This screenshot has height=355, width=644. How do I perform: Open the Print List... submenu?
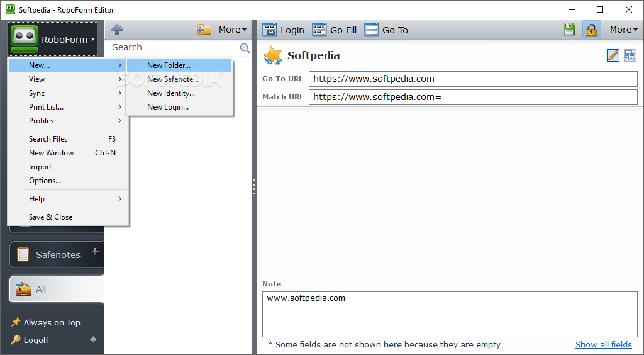(x=68, y=107)
